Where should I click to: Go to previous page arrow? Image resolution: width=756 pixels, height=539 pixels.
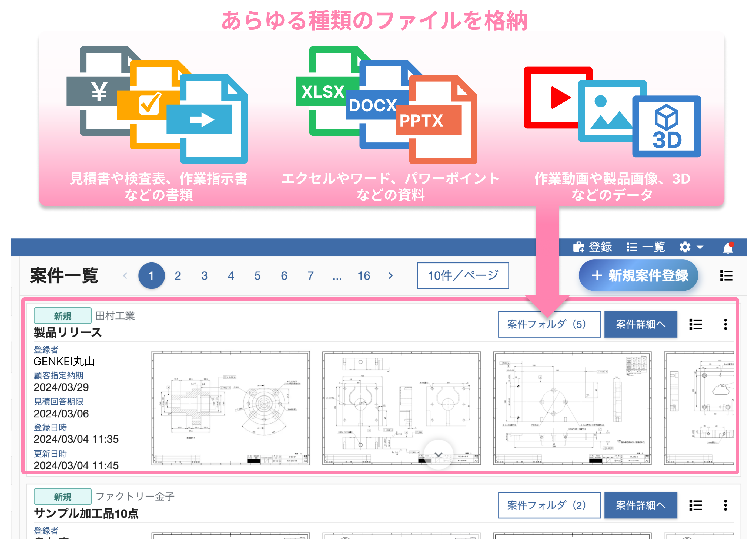pyautogui.click(x=125, y=275)
